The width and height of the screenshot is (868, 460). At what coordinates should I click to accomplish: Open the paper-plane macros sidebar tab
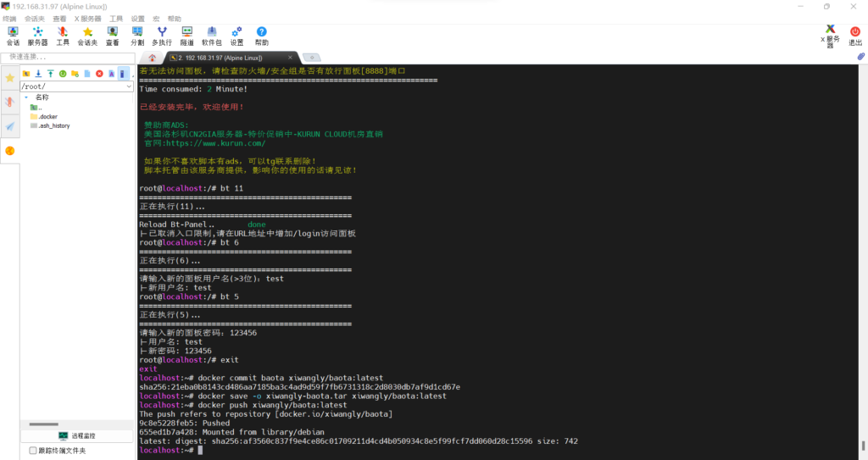click(10, 126)
